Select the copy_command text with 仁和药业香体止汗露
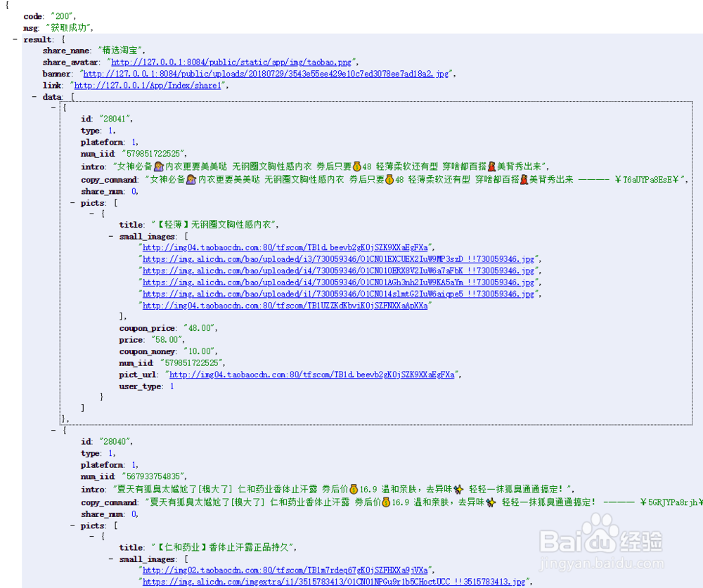The height and width of the screenshot is (588, 703). click(423, 502)
